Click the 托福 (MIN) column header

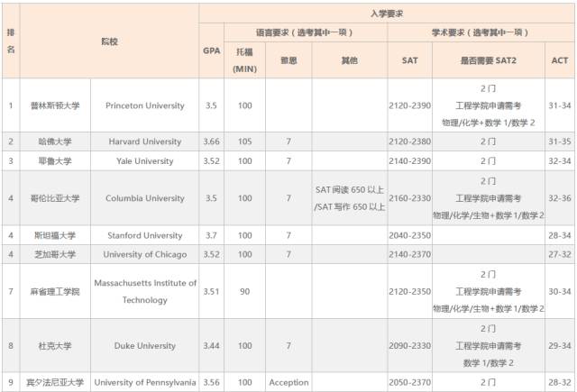(x=244, y=60)
